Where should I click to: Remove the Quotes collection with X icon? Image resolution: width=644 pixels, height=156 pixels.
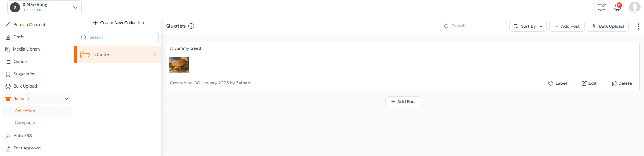click(x=155, y=54)
